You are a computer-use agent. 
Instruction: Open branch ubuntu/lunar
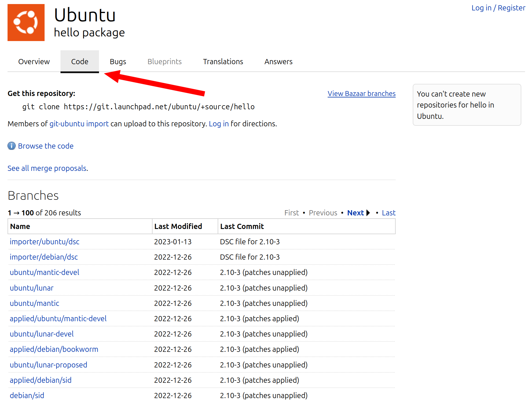pos(32,288)
